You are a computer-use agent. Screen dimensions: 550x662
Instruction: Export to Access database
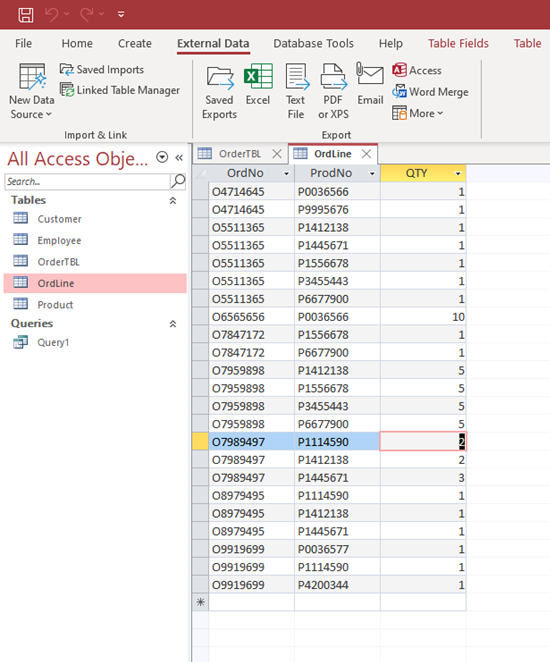[x=417, y=70]
